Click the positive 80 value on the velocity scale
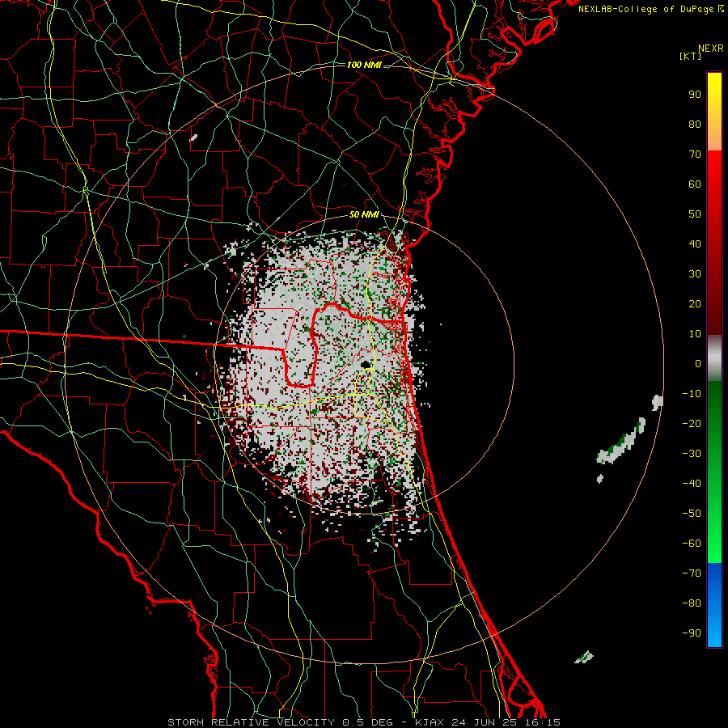Viewport: 728px width, 728px height. tap(695, 125)
